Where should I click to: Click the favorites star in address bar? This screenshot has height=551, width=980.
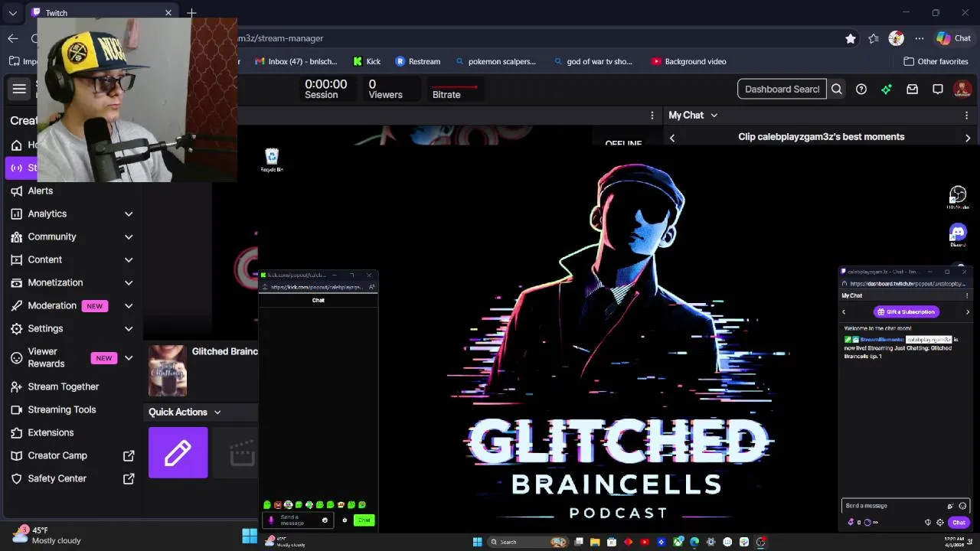pos(851,38)
